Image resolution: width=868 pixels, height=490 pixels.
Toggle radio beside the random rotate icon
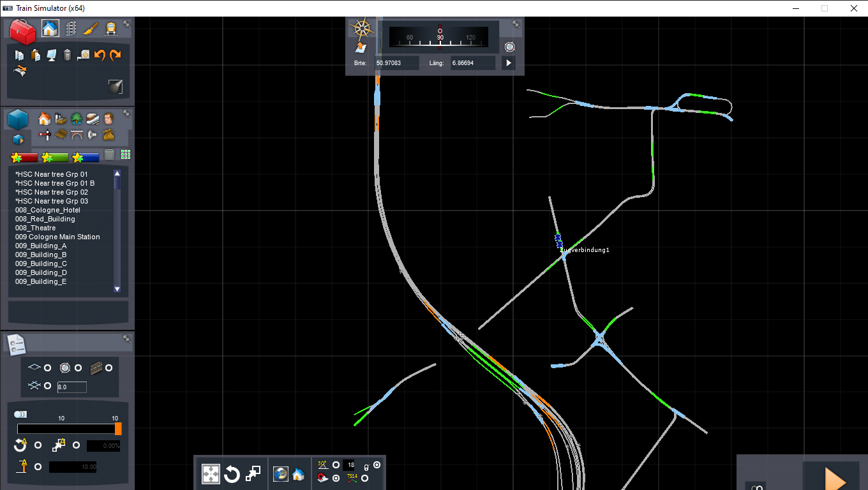click(x=38, y=445)
